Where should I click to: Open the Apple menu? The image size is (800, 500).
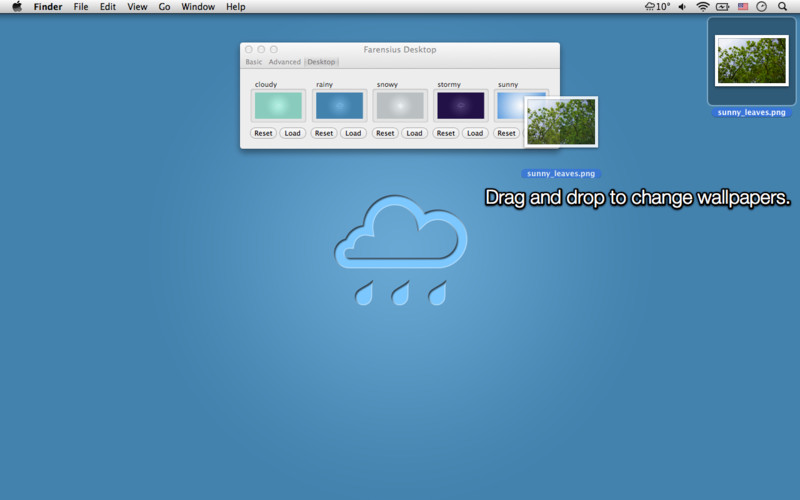coord(17,7)
